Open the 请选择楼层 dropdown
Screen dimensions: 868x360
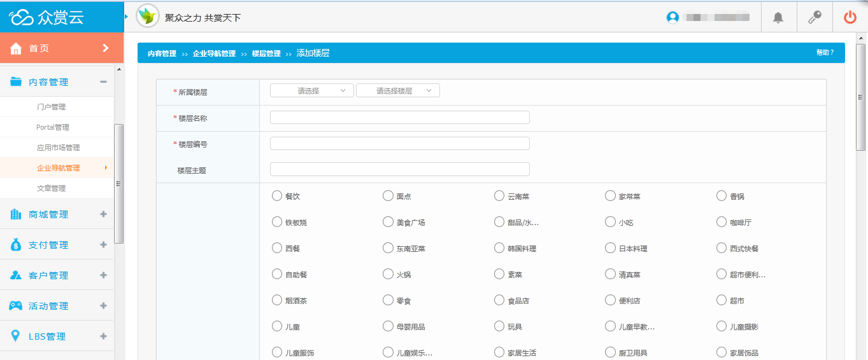(x=398, y=91)
